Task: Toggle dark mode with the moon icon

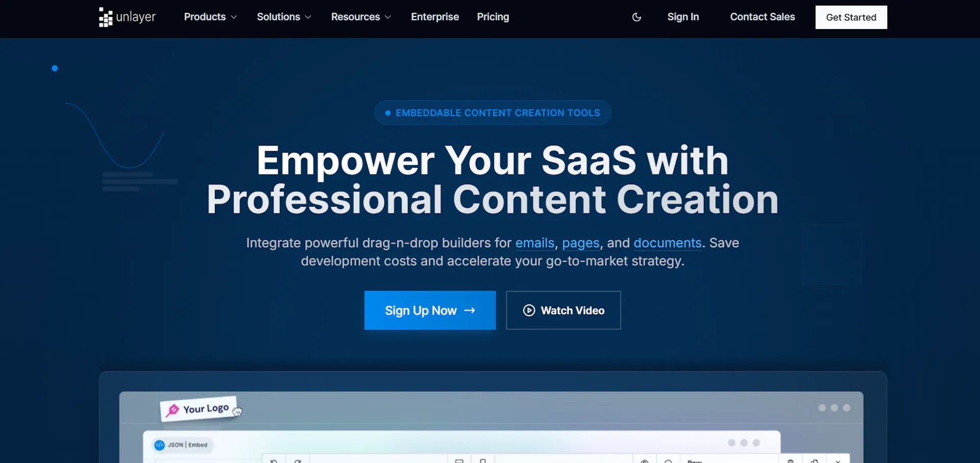Action: pos(636,17)
